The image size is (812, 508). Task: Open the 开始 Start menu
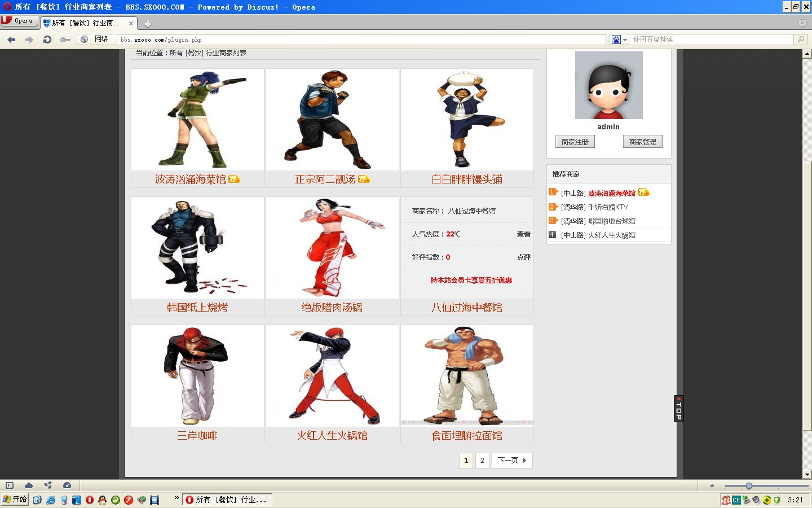[15, 500]
